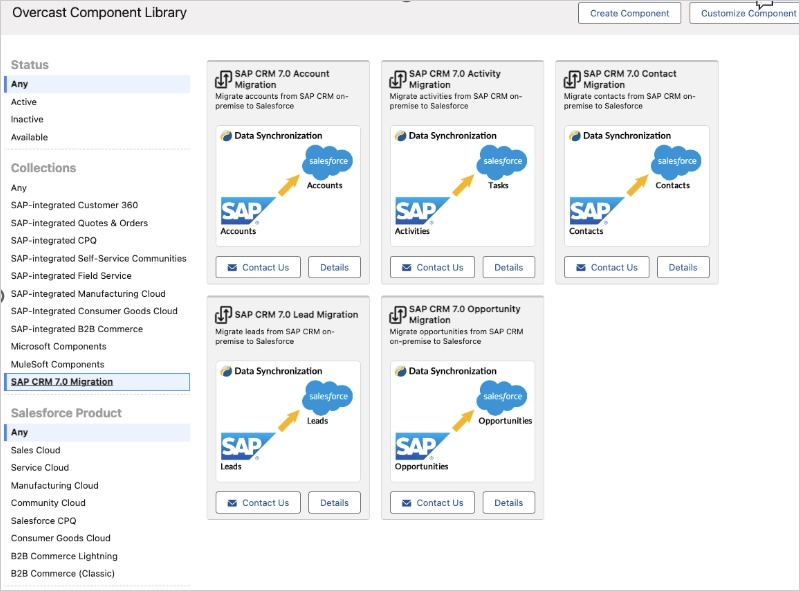The height and width of the screenshot is (591, 800).
Task: Open SAP-integrated CPQ collection
Action: pos(54,240)
